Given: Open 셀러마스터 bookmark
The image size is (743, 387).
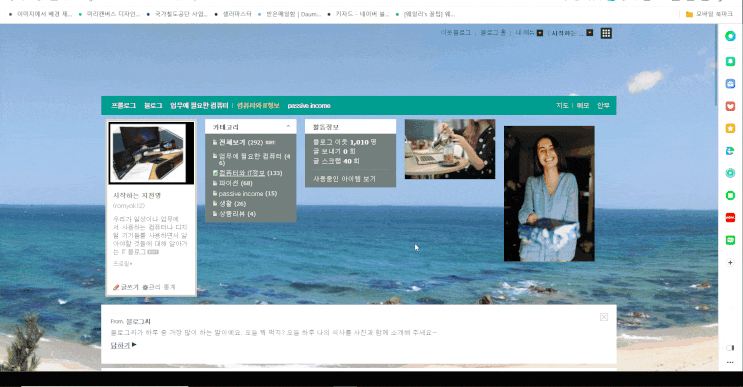Looking at the screenshot, I should coord(233,14).
